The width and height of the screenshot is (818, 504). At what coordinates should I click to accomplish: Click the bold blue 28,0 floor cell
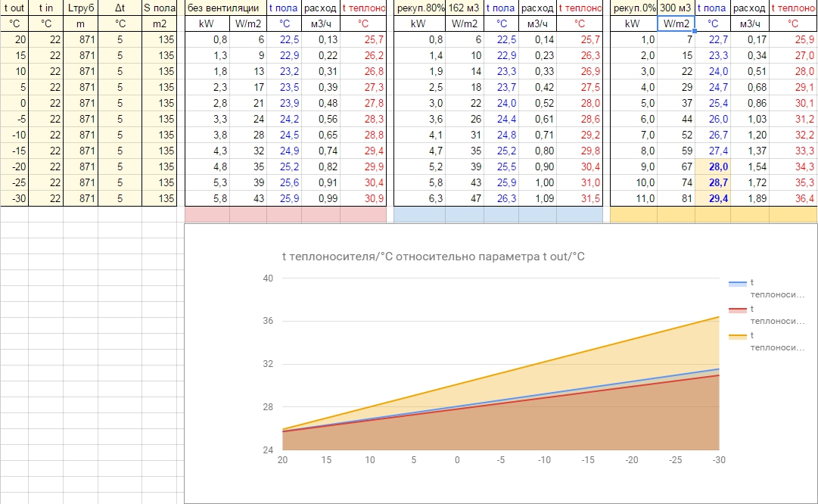(713, 166)
